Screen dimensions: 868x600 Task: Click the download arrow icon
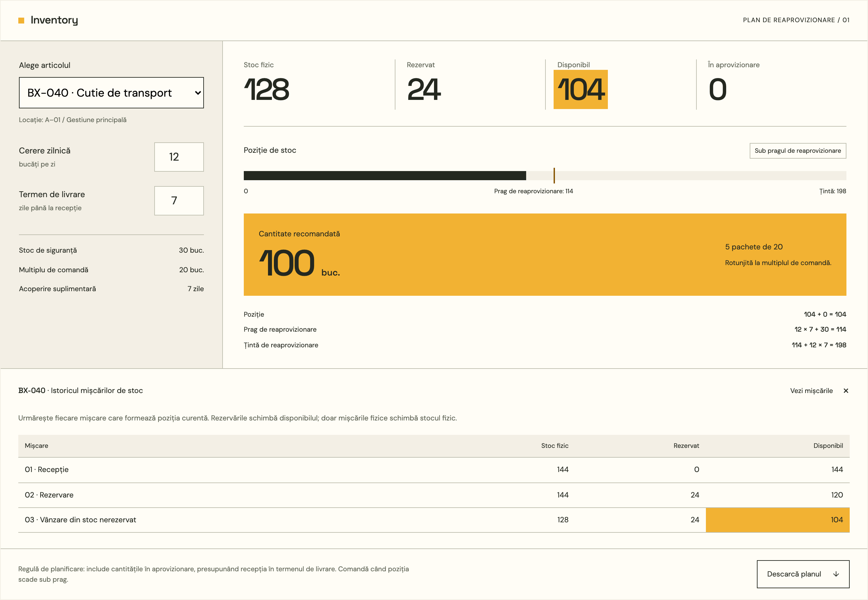pyautogui.click(x=836, y=574)
